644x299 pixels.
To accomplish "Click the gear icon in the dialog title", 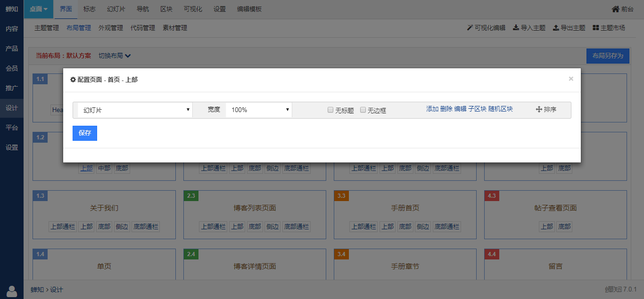I will [73, 80].
